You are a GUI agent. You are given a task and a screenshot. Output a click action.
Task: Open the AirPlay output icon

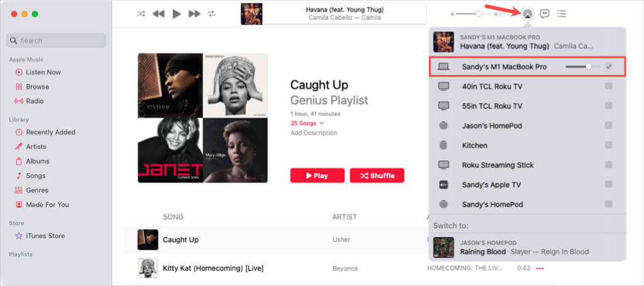pos(528,14)
